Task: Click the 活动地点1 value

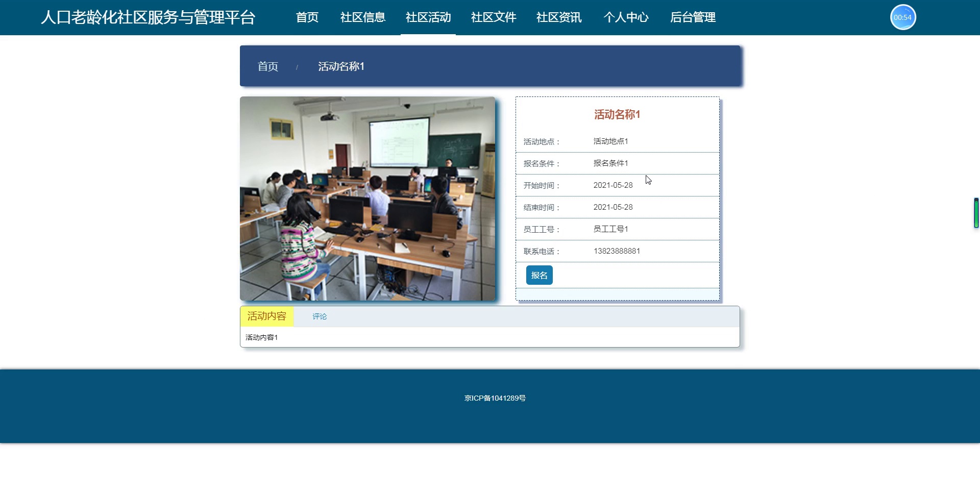Action: pyautogui.click(x=610, y=141)
